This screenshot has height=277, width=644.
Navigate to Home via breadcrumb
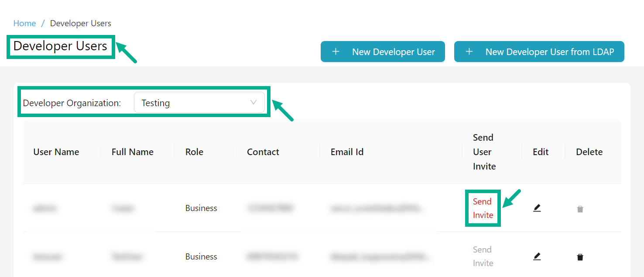[x=24, y=23]
